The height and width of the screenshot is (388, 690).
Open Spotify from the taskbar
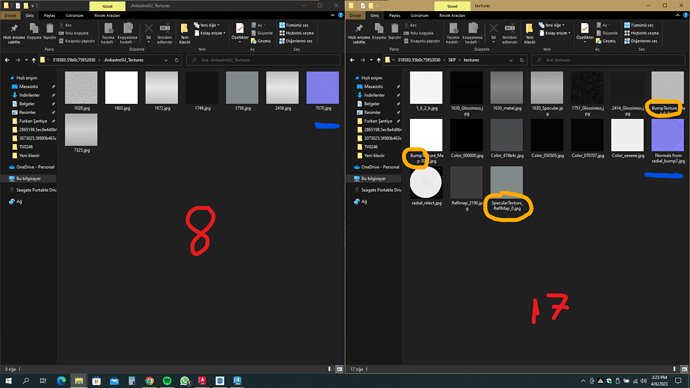coord(167,381)
